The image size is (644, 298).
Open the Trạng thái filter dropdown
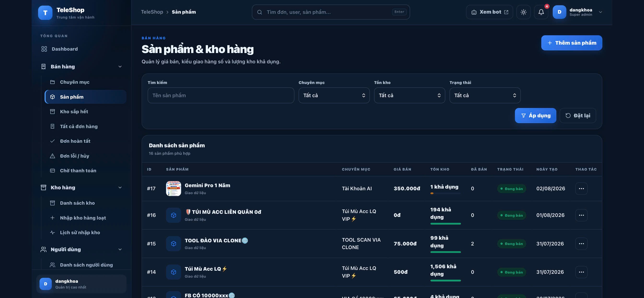[x=485, y=95]
